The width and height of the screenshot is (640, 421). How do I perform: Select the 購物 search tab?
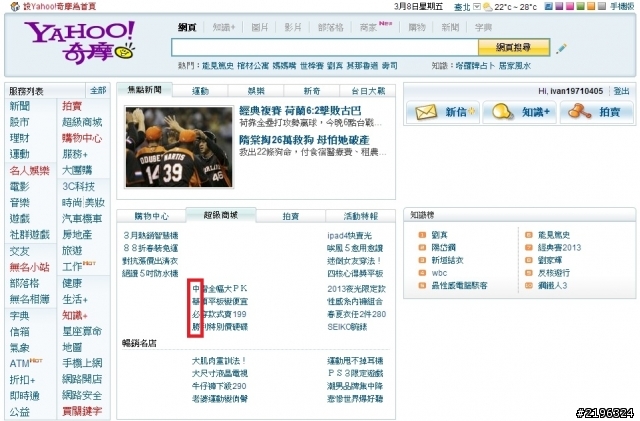417,27
